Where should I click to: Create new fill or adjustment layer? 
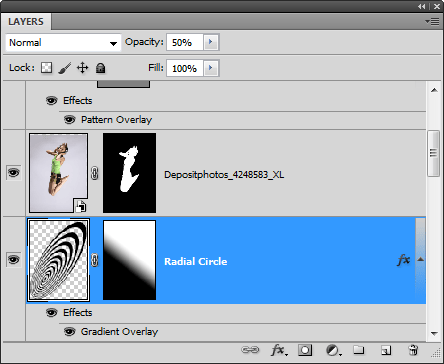(333, 350)
